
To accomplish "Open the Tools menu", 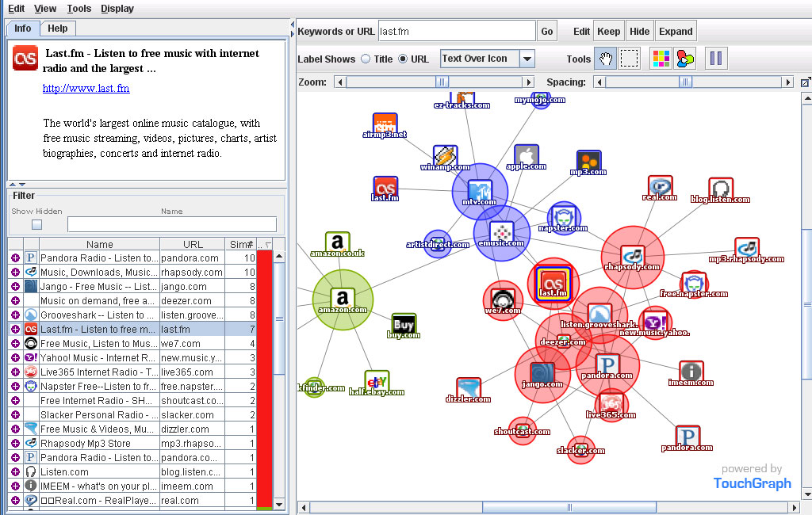I will (79, 9).
